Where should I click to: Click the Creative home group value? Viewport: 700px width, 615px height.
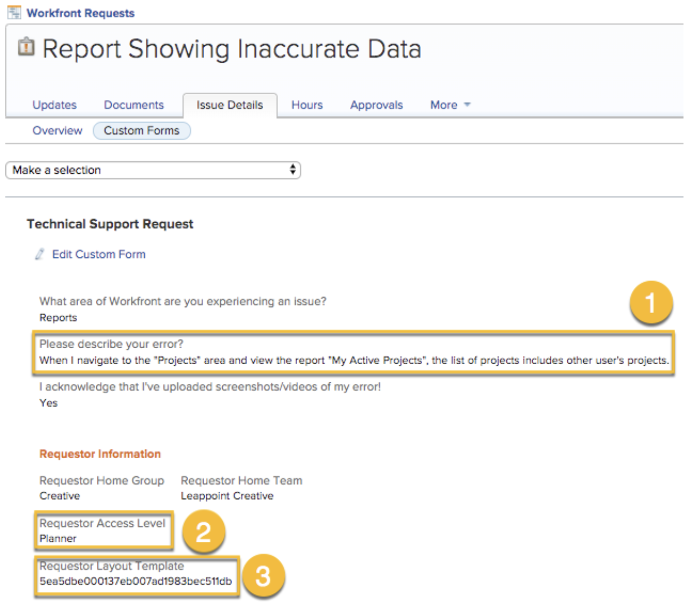tap(59, 496)
